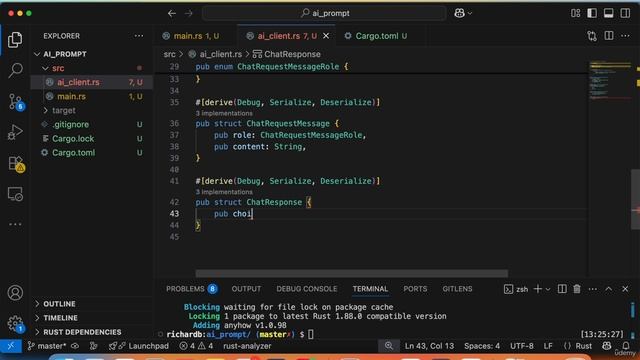Open editor more actions menu

(625, 36)
